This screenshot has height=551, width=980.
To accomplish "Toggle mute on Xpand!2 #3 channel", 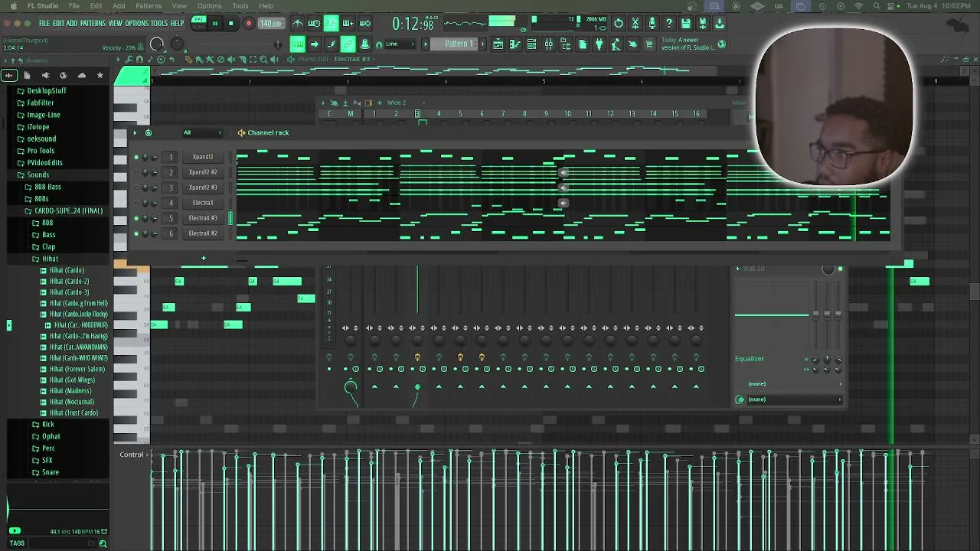I will (x=136, y=187).
